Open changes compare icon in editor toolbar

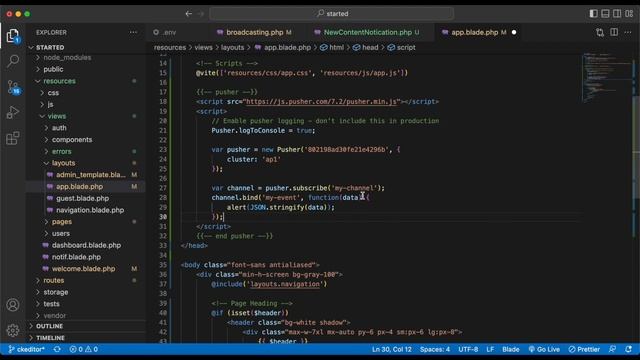coord(600,32)
